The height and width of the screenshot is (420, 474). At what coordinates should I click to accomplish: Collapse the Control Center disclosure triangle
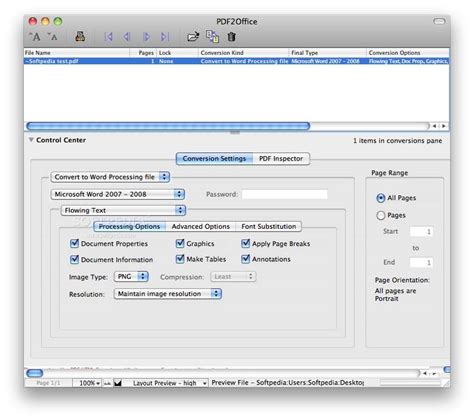(31, 140)
